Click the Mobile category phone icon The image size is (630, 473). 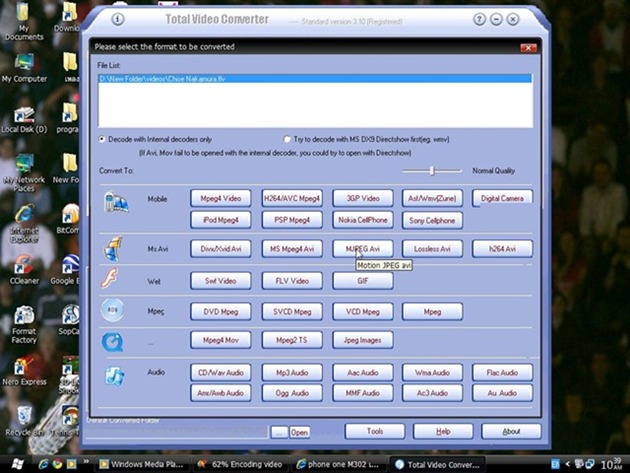pyautogui.click(x=116, y=202)
